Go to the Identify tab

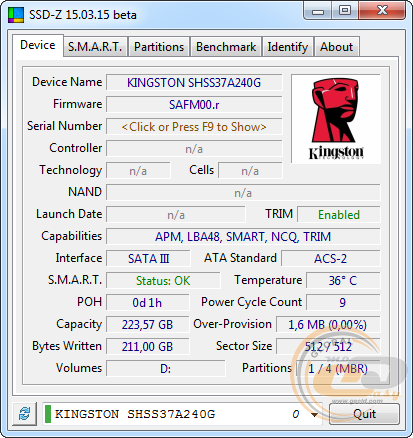[288, 47]
